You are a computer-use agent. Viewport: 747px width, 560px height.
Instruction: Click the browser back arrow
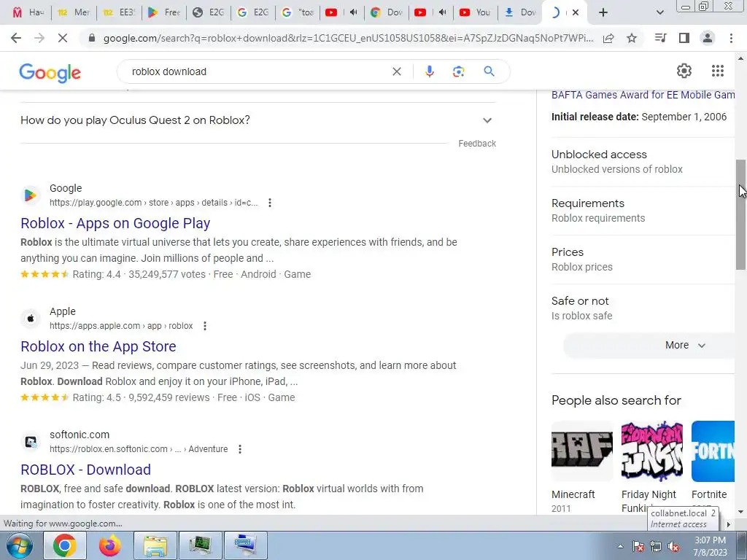coord(16,38)
